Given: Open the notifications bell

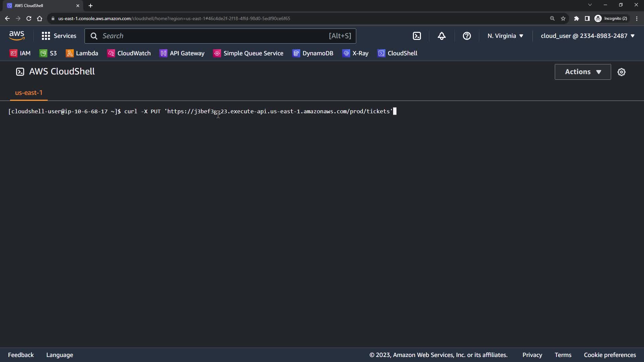Looking at the screenshot, I should tap(442, 36).
